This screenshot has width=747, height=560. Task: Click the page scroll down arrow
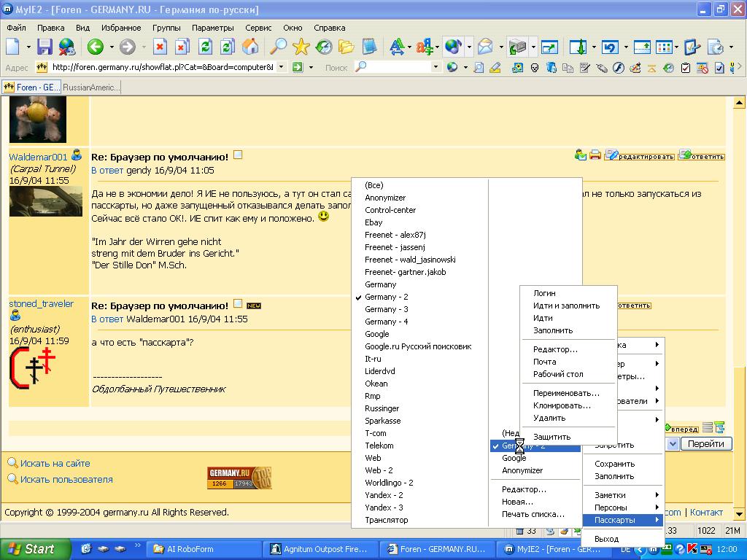(x=739, y=514)
